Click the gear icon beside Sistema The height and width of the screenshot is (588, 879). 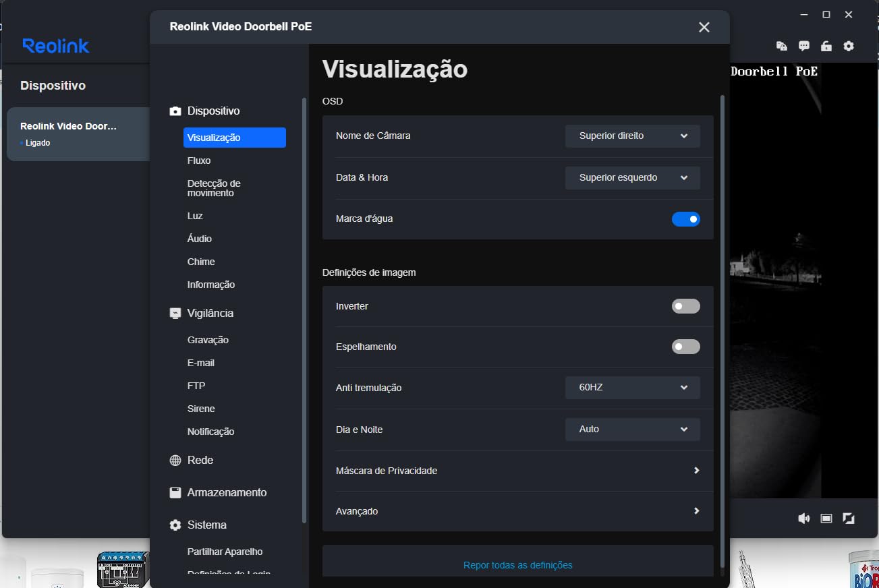(x=175, y=525)
